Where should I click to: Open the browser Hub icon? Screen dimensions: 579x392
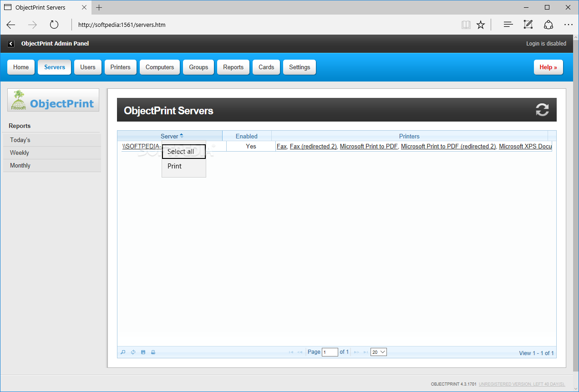point(508,25)
